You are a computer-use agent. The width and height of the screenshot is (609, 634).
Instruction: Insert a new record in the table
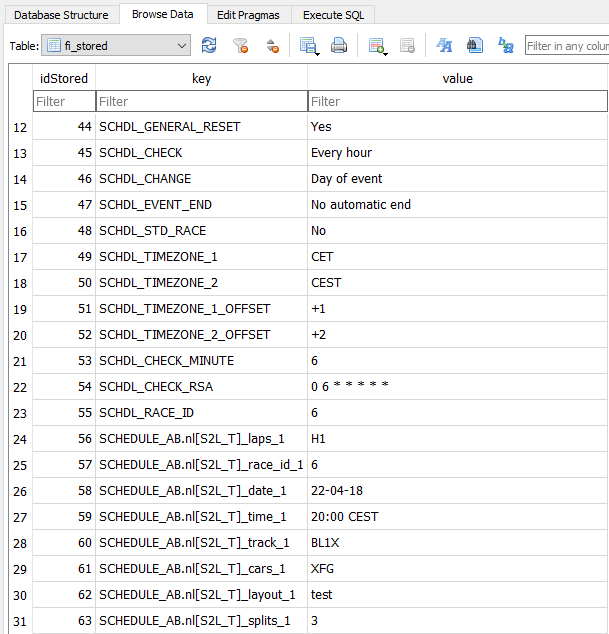coord(376,45)
